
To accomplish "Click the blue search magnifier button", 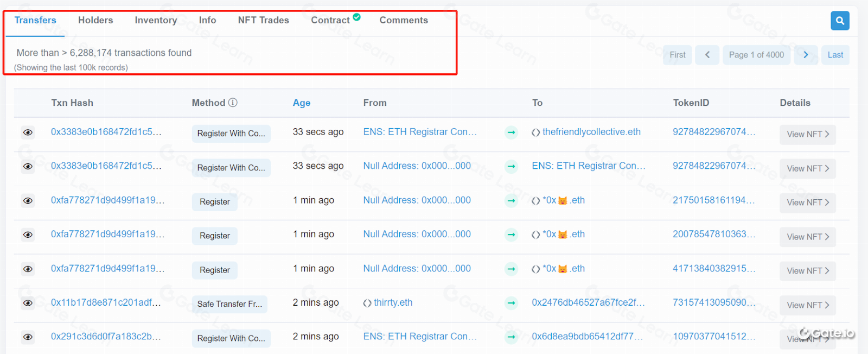I will (840, 21).
